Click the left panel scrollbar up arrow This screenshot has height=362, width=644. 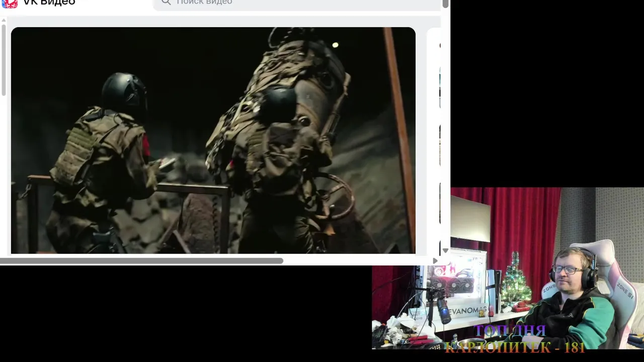[4, 20]
